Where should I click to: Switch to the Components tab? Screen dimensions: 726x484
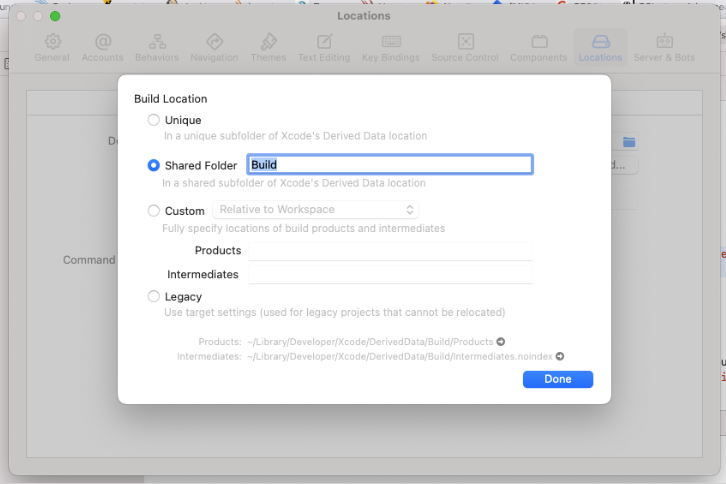[x=538, y=42]
